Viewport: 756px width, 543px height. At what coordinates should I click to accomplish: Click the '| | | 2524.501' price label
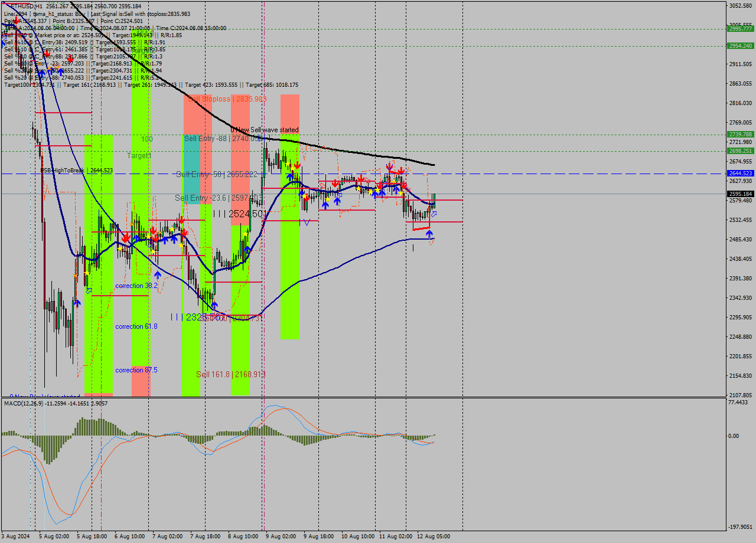[x=237, y=214]
